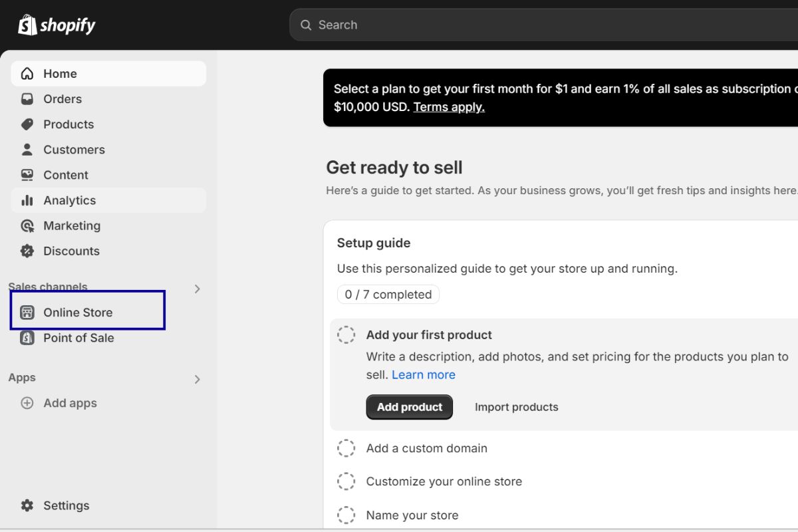Click Import products

tap(517, 407)
